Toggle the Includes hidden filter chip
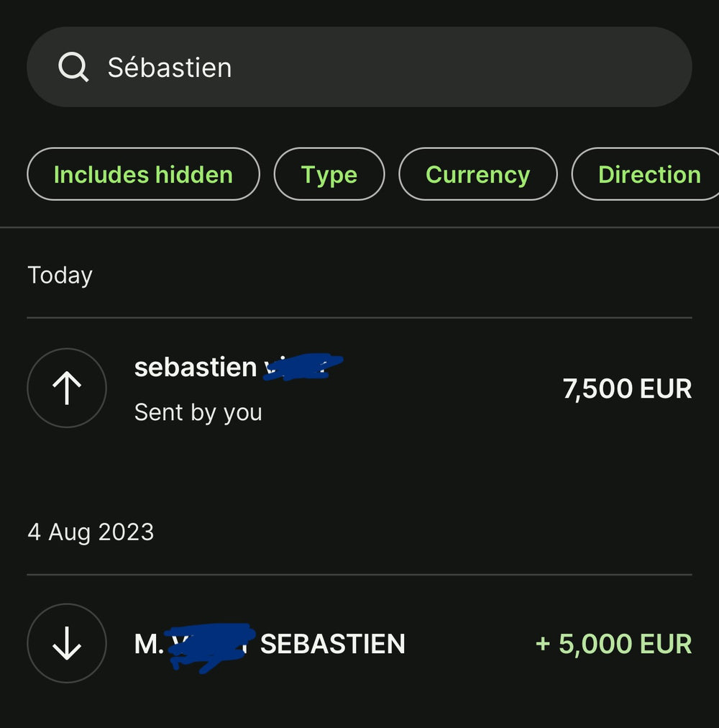The image size is (719, 728). (x=143, y=174)
